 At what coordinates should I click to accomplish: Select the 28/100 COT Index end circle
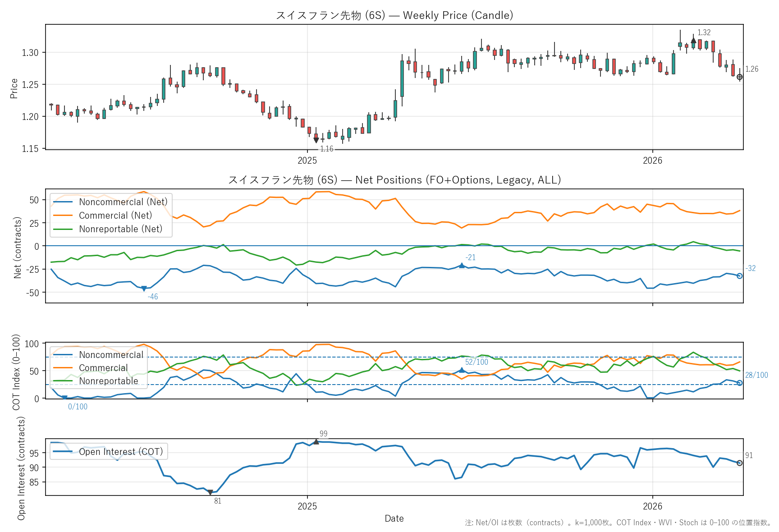pos(739,383)
